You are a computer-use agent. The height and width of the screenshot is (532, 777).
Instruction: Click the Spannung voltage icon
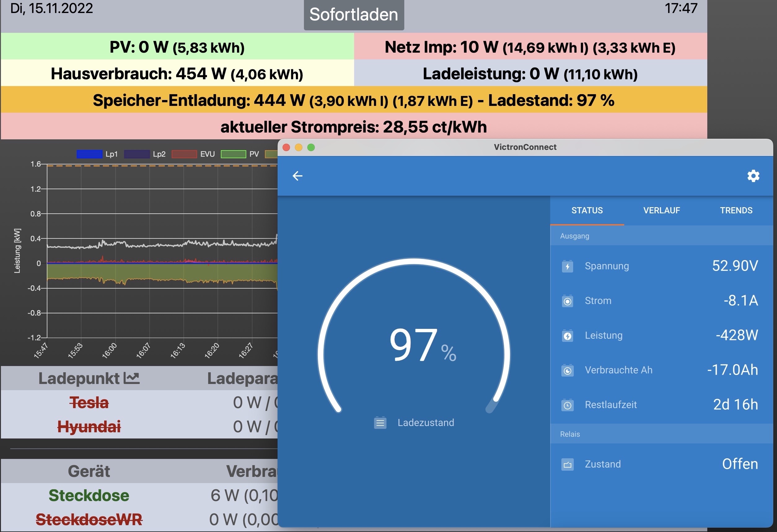click(x=567, y=266)
